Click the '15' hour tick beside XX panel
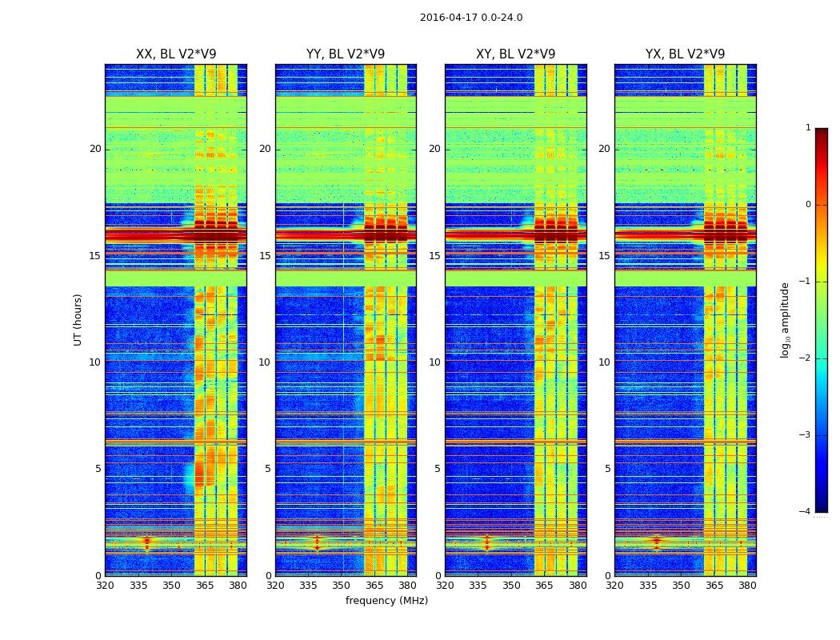 [95, 255]
